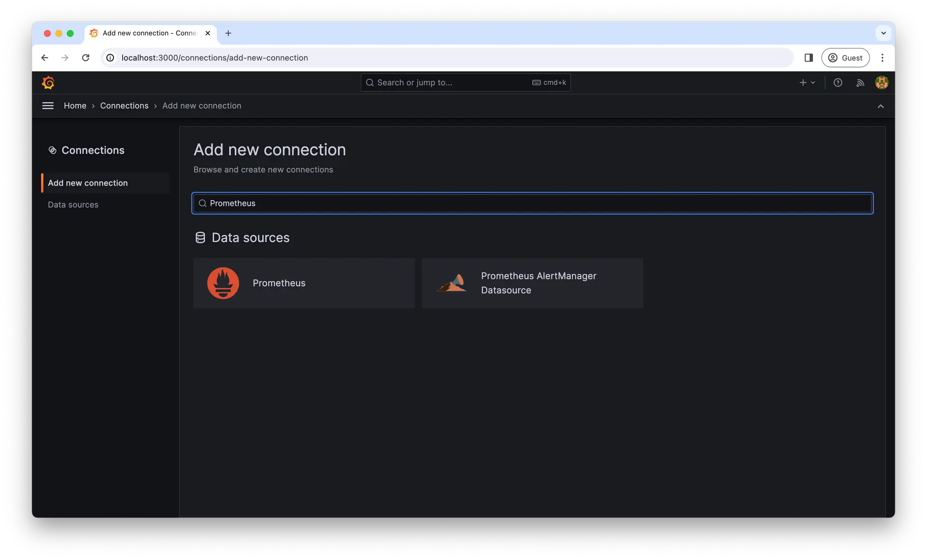Open the hamburger navigation menu
Image resolution: width=927 pixels, height=560 pixels.
coord(48,106)
